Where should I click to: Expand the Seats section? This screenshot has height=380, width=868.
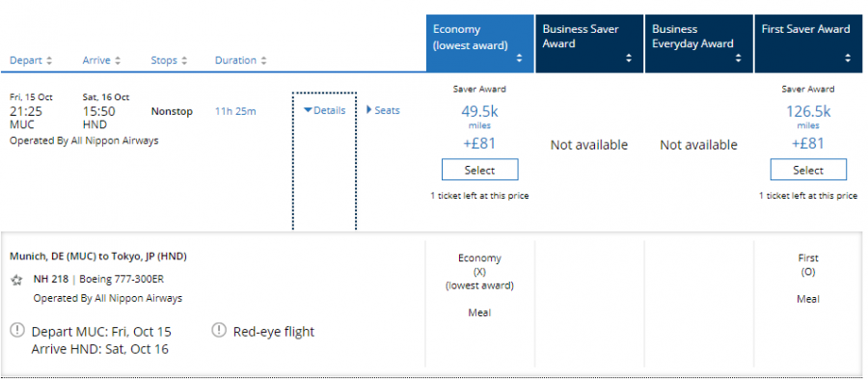383,110
